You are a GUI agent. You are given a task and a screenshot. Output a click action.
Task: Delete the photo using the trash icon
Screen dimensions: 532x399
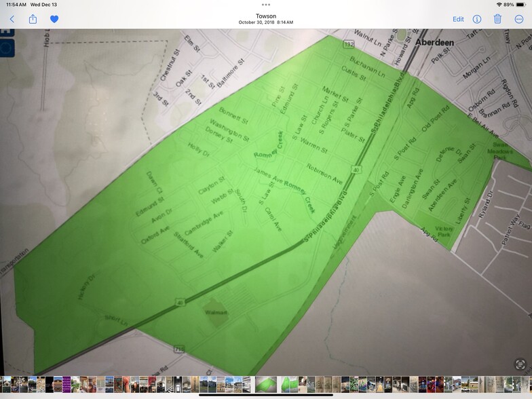pyautogui.click(x=497, y=19)
